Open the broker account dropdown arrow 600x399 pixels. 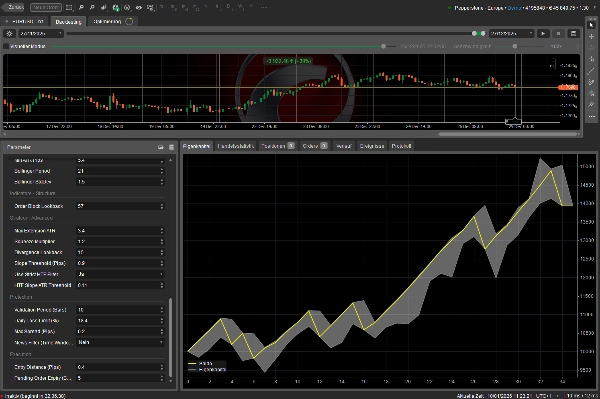pos(594,8)
